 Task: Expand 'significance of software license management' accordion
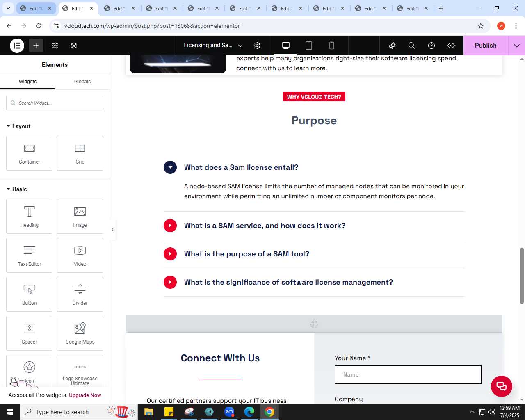tap(170, 282)
